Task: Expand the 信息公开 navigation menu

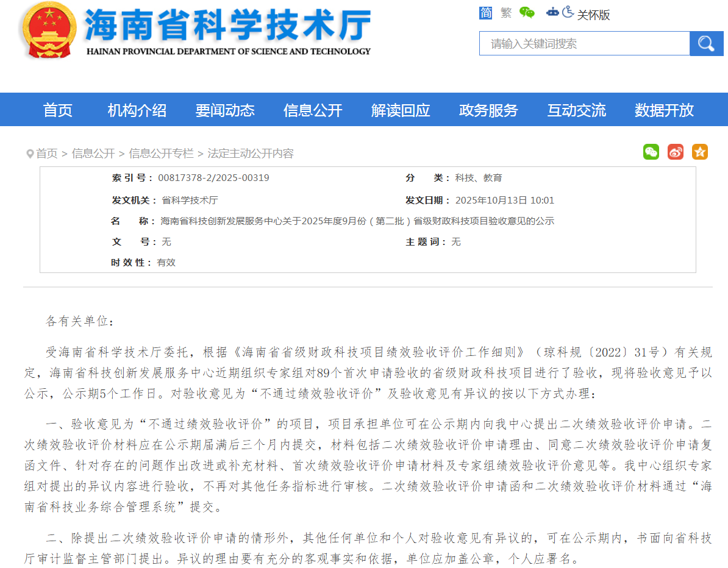Action: 313,110
